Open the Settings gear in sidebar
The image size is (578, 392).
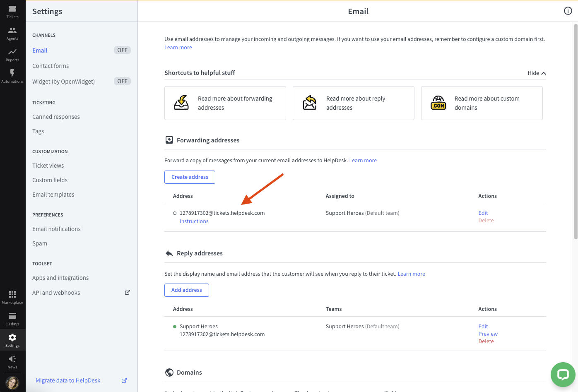[12, 340]
